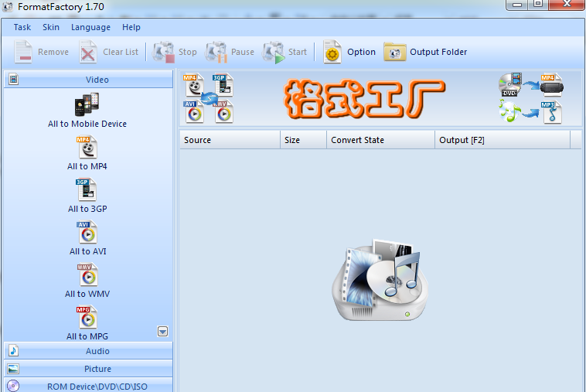Click the All to AVI label
The width and height of the screenshot is (586, 392).
point(88,251)
